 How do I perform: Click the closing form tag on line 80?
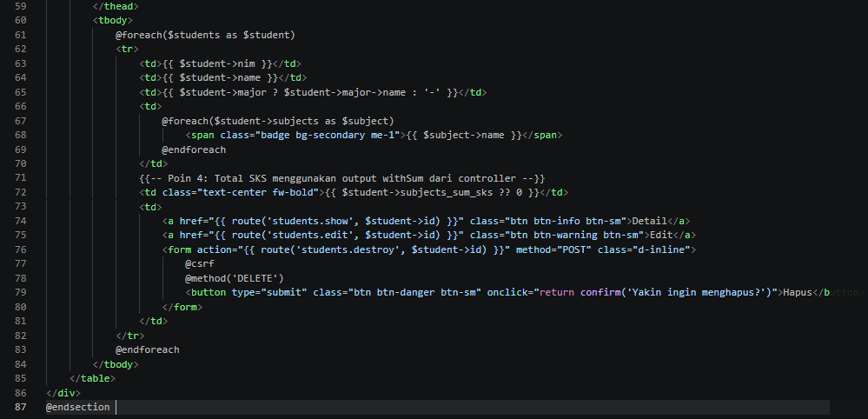[x=182, y=307]
